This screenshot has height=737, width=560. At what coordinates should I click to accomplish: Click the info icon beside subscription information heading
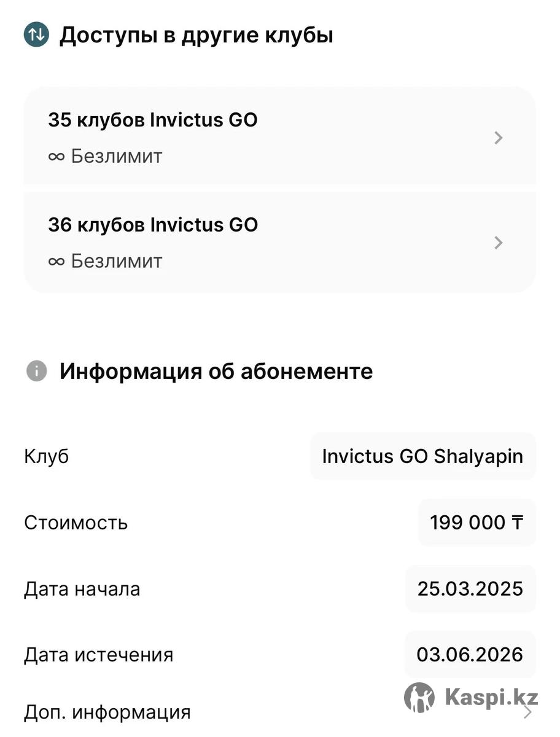click(x=36, y=371)
